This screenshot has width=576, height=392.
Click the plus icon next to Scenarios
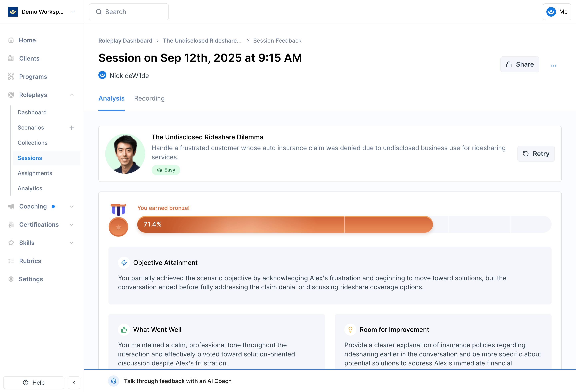[x=72, y=128]
